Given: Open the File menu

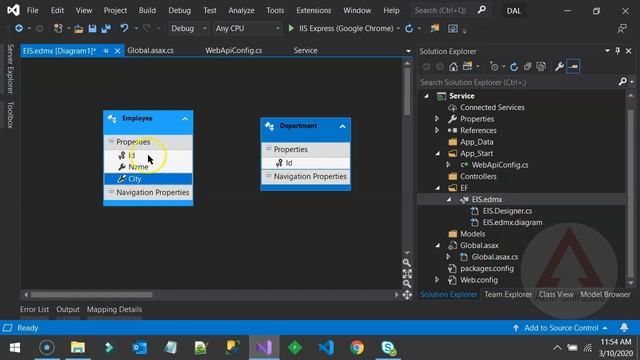Looking at the screenshot, I should pyautogui.click(x=33, y=10).
